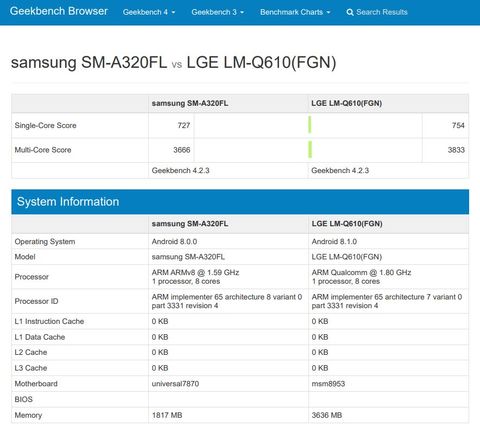Image resolution: width=480 pixels, height=427 pixels.
Task: Select the single-core score 754
Action: (x=458, y=125)
